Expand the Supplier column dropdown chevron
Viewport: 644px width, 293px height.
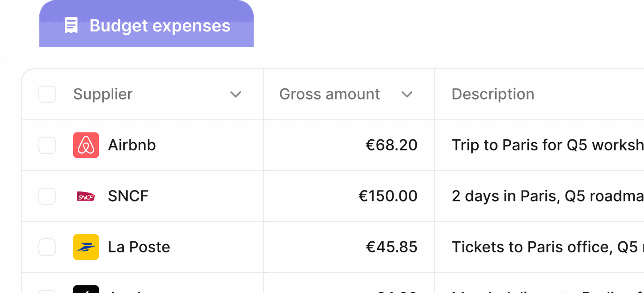[235, 95]
